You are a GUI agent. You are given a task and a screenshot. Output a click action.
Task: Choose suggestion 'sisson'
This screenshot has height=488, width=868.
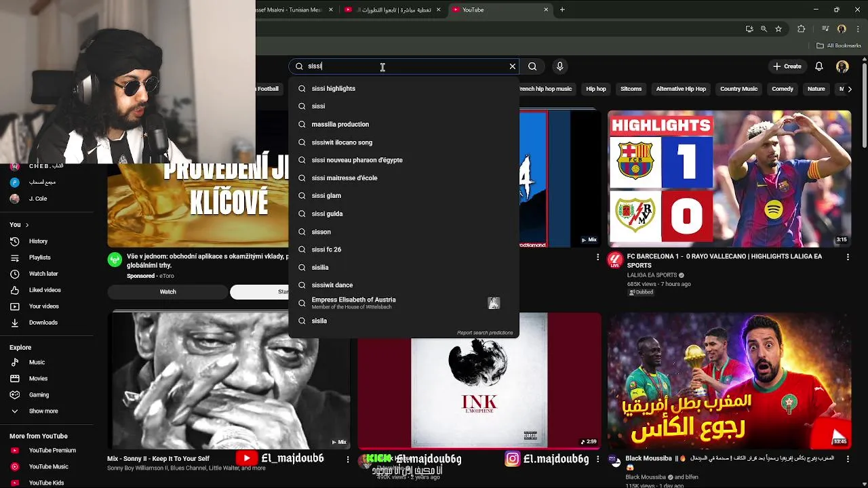pyautogui.click(x=403, y=232)
